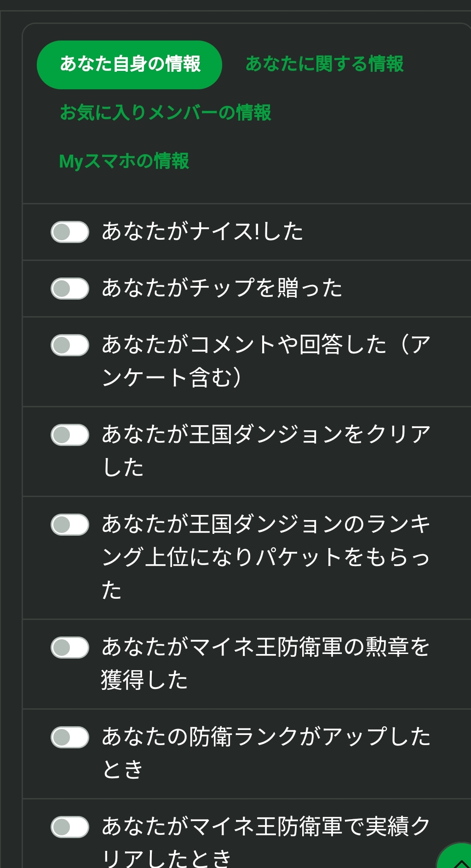Toggle the あなたがナイス!した switch
Image resolution: width=471 pixels, height=868 pixels.
coord(70,232)
